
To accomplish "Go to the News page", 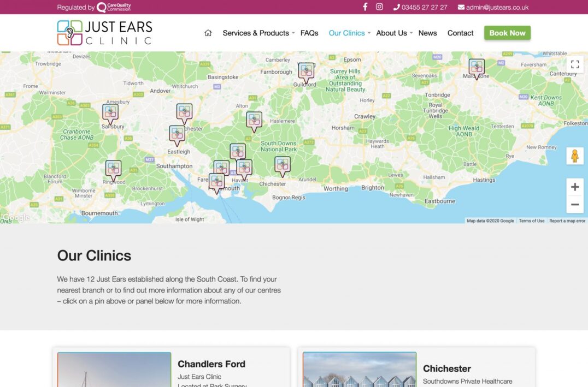I will pos(427,33).
